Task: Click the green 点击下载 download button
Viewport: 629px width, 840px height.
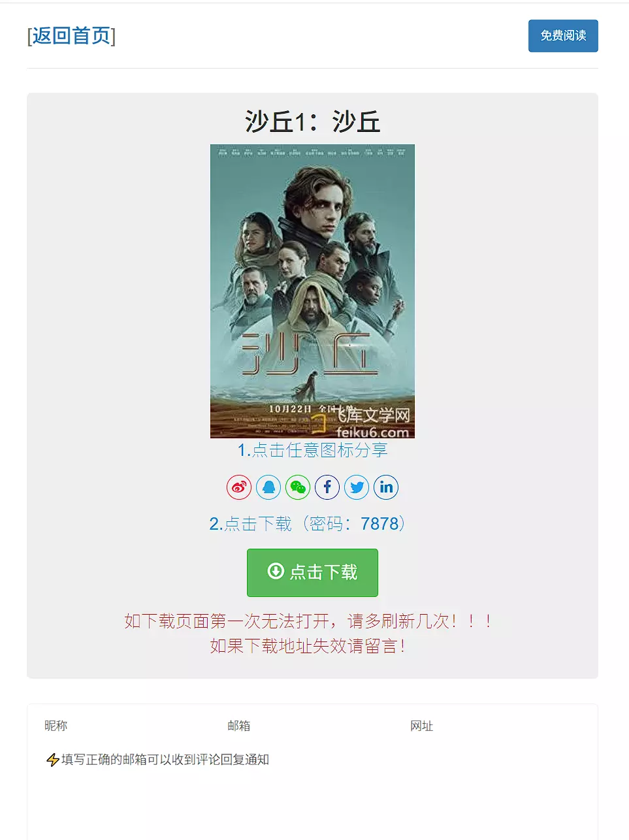Action: (x=312, y=573)
